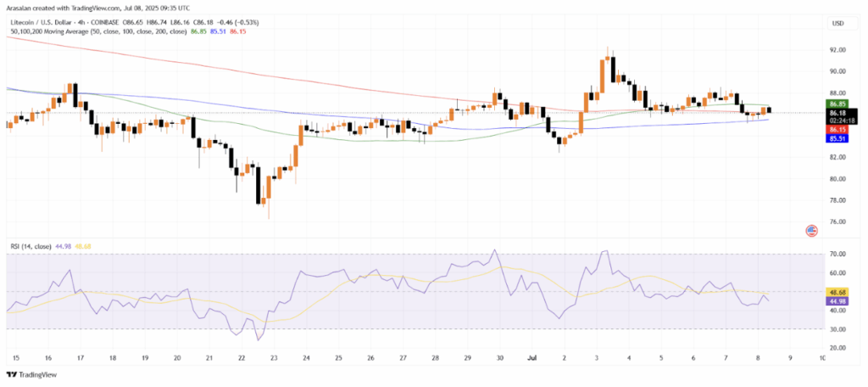Screen dimensions: 868x387
Task: Click the RSI (14, close) indicator legend
Action: (31, 246)
